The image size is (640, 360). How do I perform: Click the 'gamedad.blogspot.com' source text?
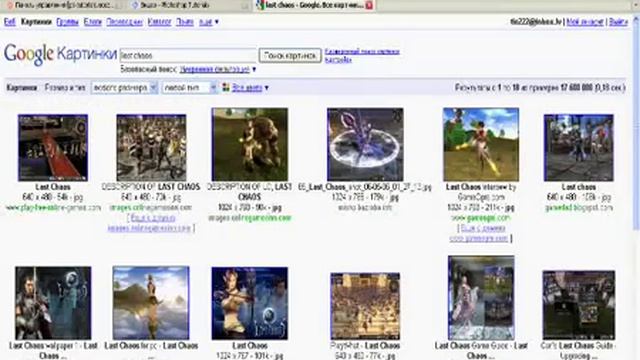579,208
